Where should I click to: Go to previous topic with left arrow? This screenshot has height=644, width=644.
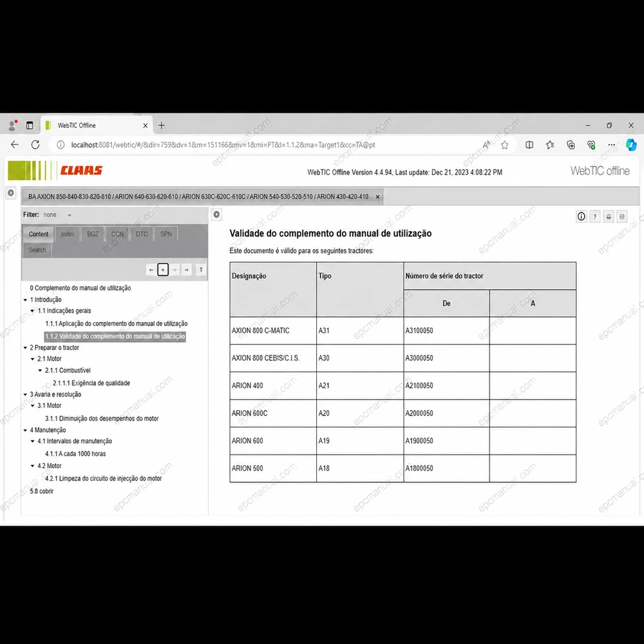point(151,270)
